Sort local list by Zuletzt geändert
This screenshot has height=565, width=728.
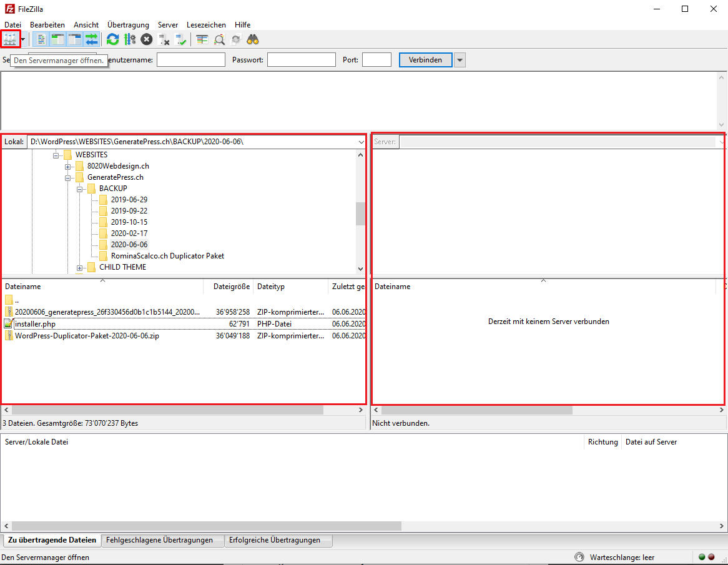click(x=348, y=287)
